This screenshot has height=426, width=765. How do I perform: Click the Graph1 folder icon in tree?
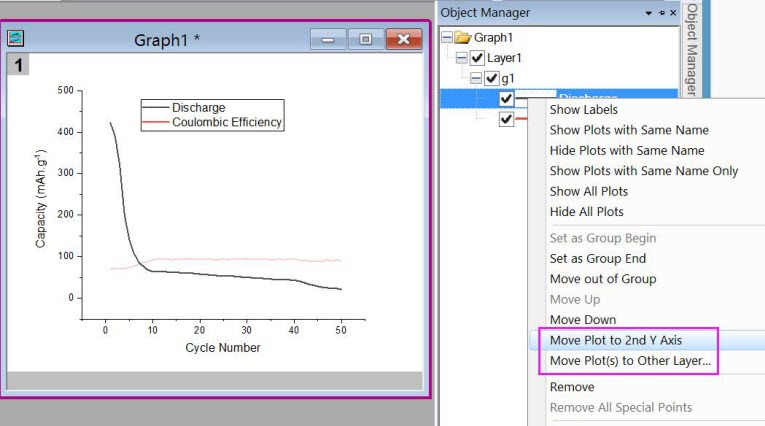(463, 38)
